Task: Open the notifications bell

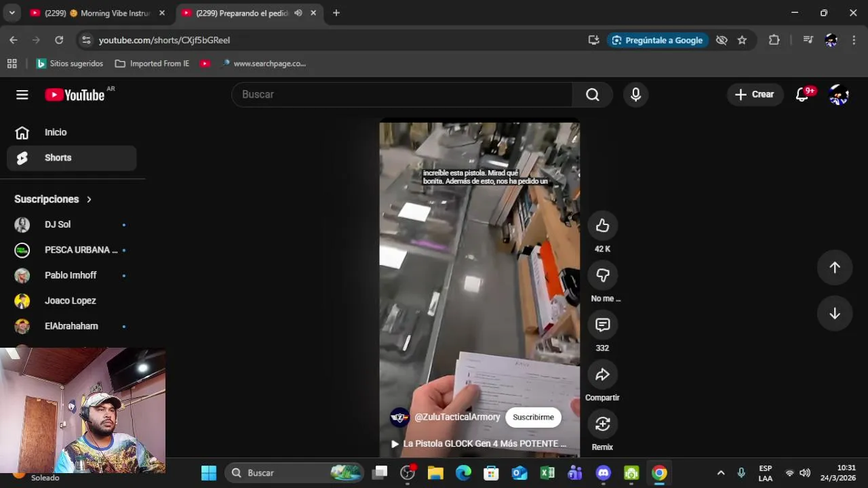Action: coord(802,95)
